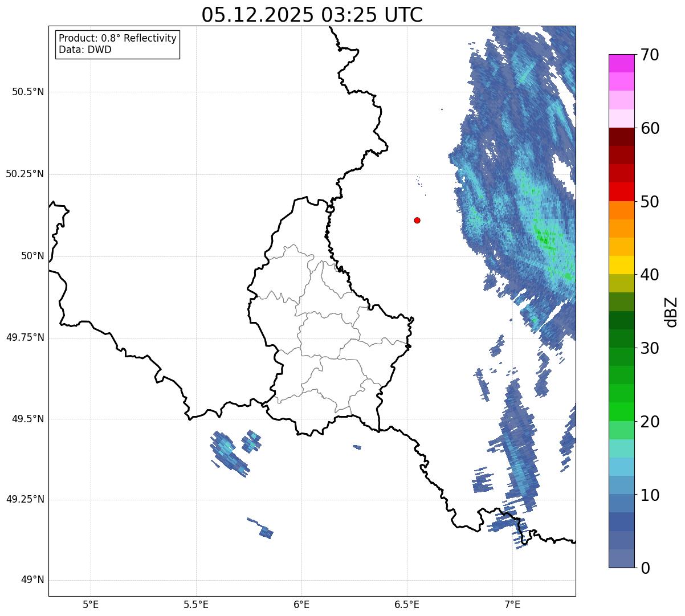Click the 49.75°N latitude tick label
The height and width of the screenshot is (616, 685).
(x=25, y=337)
